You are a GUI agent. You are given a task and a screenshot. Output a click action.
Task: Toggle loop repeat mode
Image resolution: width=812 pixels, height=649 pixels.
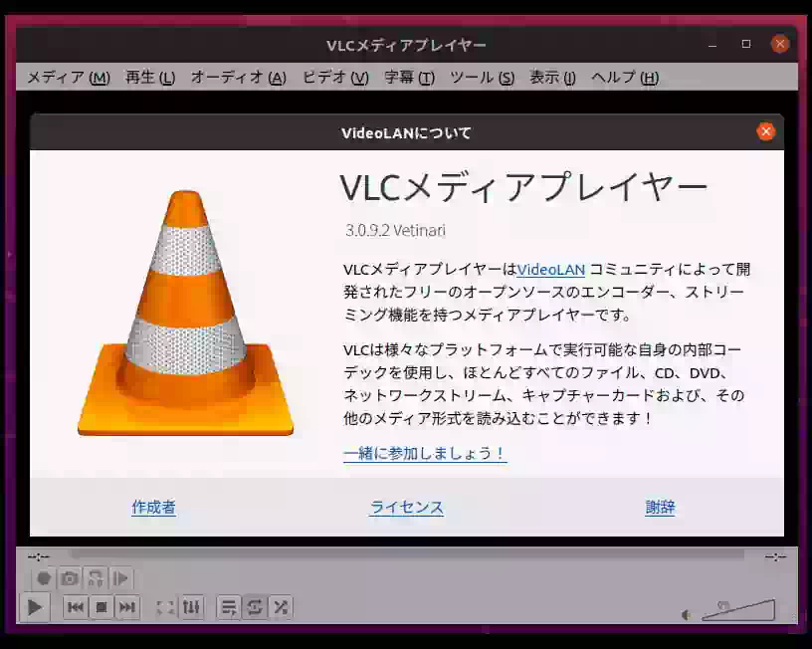click(x=255, y=607)
